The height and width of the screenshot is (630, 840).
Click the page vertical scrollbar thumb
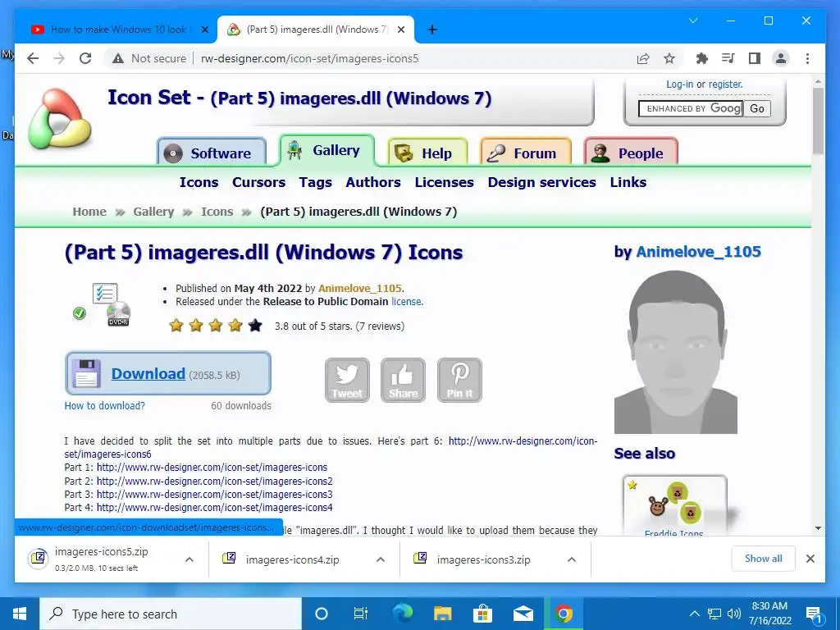tap(818, 121)
